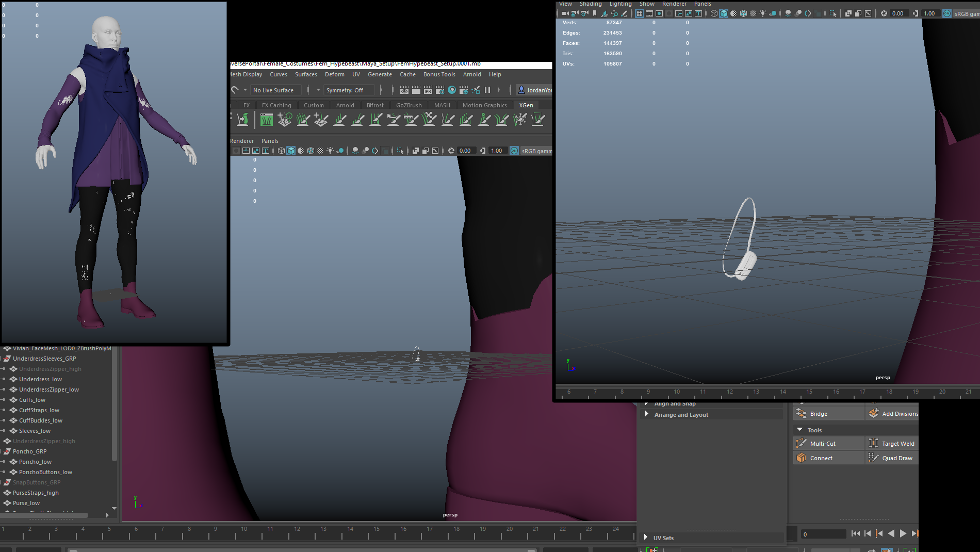Toggle color management ON button in middle viewport
This screenshot has height=552, width=980.
pos(514,151)
